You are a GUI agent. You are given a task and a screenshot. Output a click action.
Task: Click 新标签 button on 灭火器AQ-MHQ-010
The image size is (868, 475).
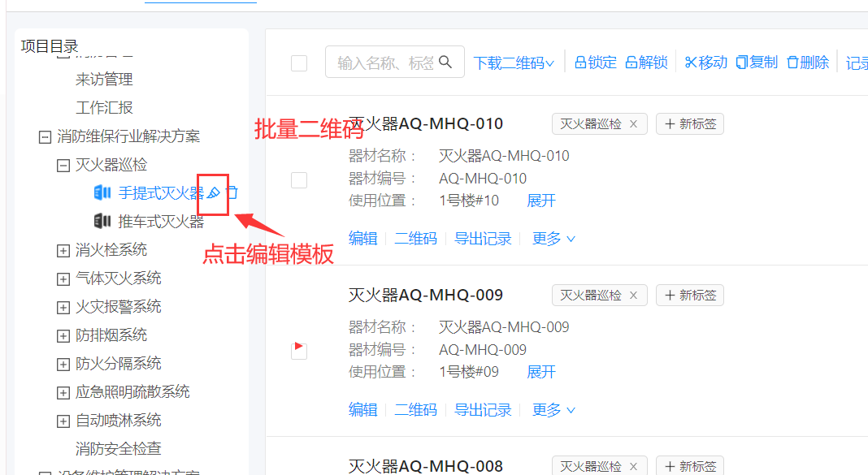pyautogui.click(x=690, y=124)
